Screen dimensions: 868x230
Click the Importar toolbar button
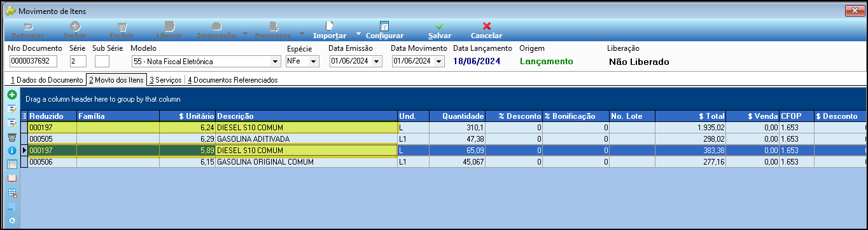(x=330, y=30)
